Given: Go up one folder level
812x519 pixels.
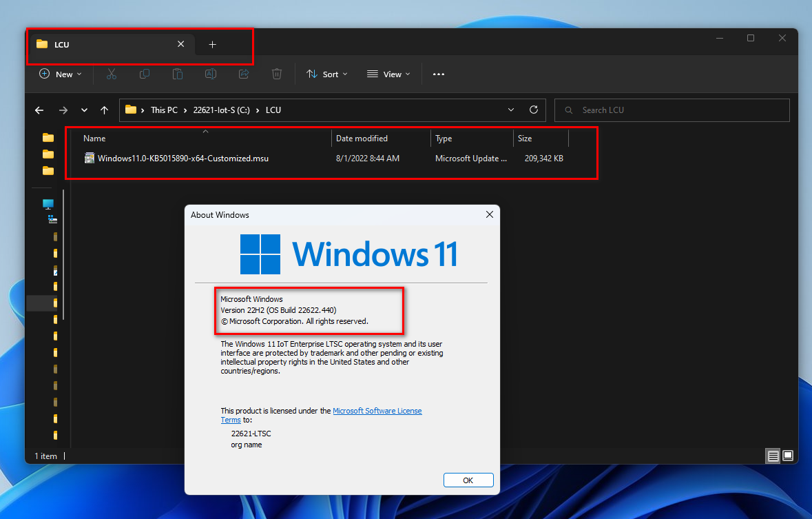Looking at the screenshot, I should (x=104, y=110).
